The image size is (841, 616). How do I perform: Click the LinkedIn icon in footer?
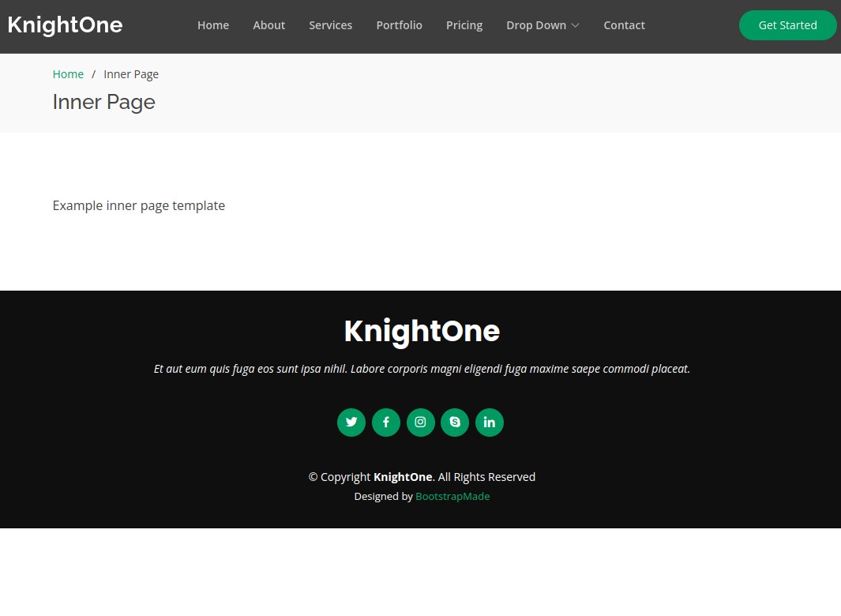tap(490, 423)
